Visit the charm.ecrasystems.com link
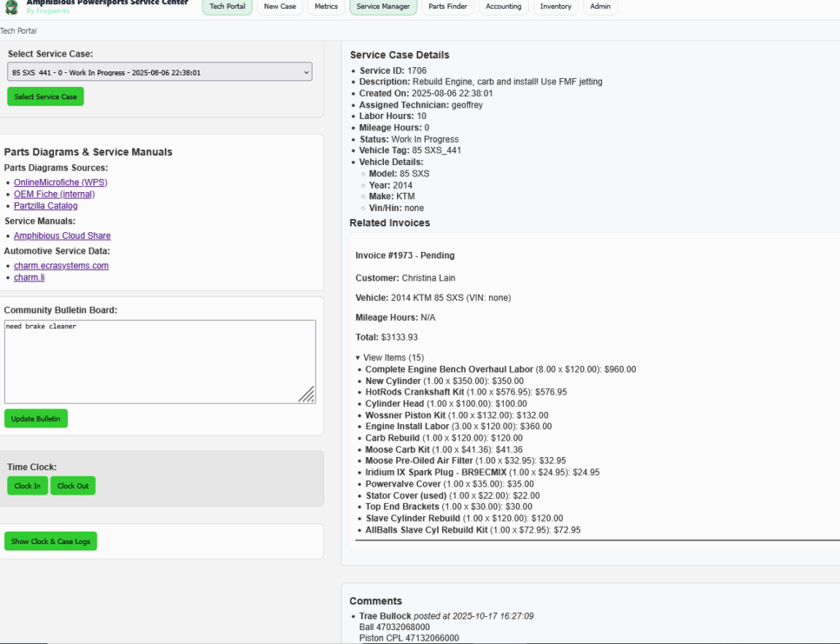 click(x=62, y=266)
